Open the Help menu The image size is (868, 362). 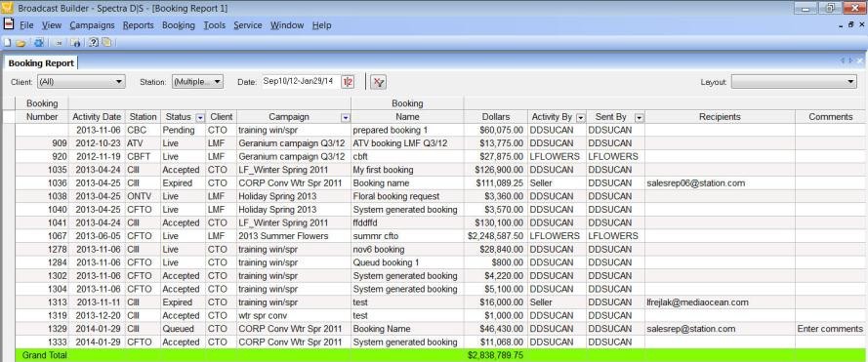[321, 25]
